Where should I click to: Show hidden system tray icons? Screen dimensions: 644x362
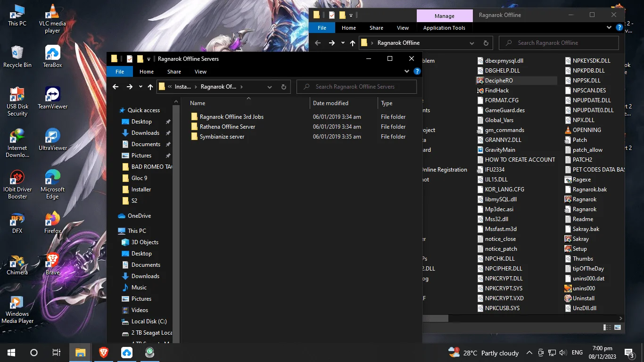point(529,353)
